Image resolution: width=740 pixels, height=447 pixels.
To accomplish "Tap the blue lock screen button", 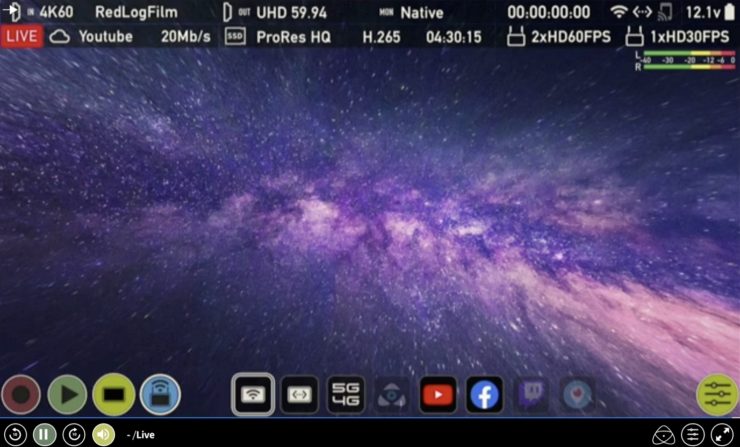I will click(x=159, y=394).
